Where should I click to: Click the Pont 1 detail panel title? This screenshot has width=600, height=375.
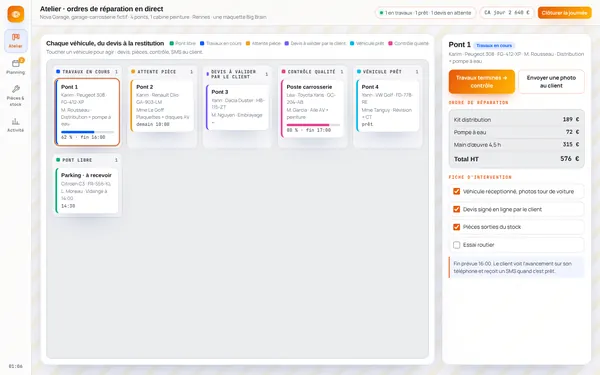pos(460,45)
